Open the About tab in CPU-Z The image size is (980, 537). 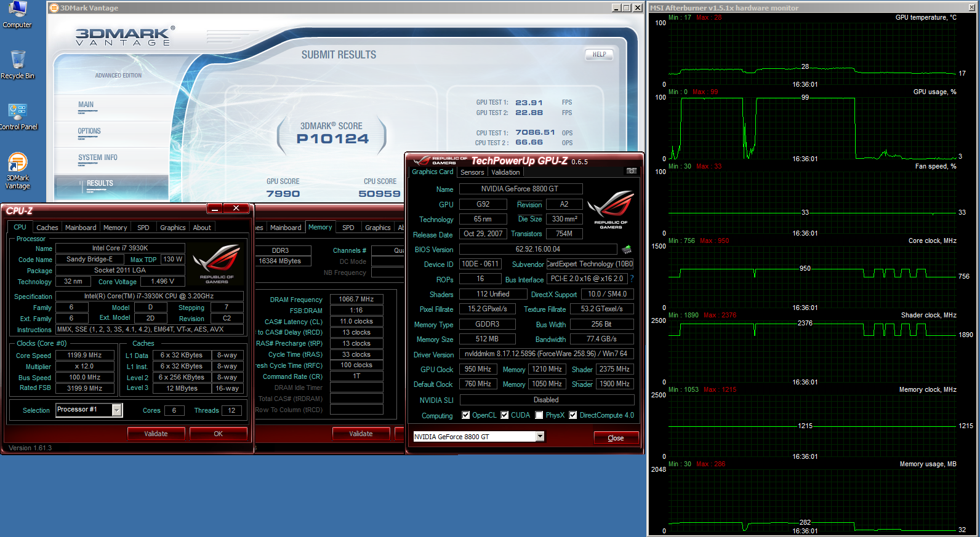click(202, 228)
